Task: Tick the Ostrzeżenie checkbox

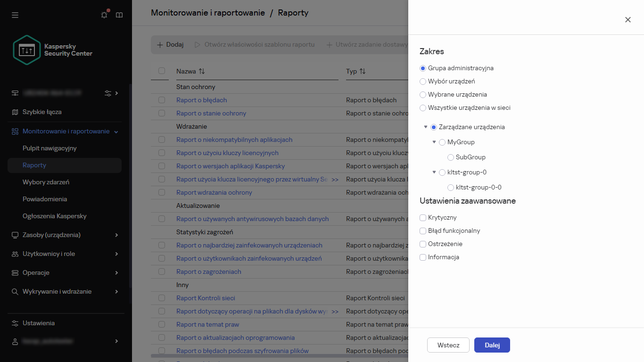Action: click(423, 244)
